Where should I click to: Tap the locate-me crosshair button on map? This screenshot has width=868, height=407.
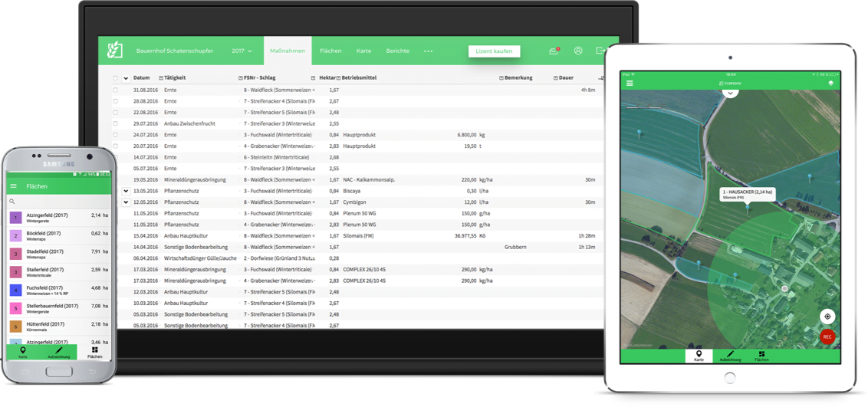827,317
